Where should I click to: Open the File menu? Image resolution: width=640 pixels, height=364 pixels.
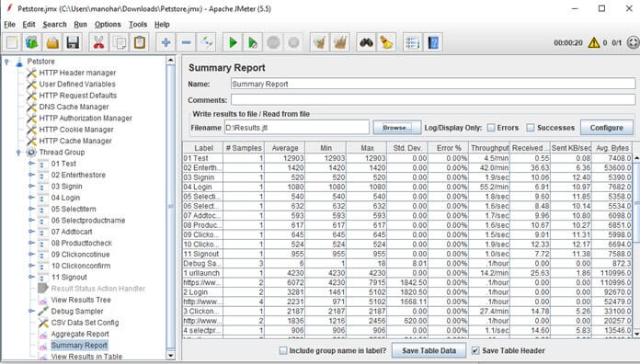coord(9,25)
